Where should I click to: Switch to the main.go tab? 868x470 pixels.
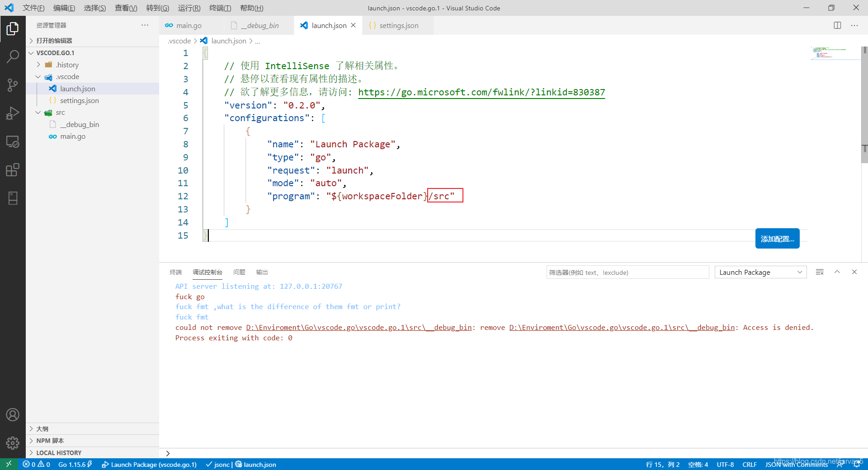[189, 25]
